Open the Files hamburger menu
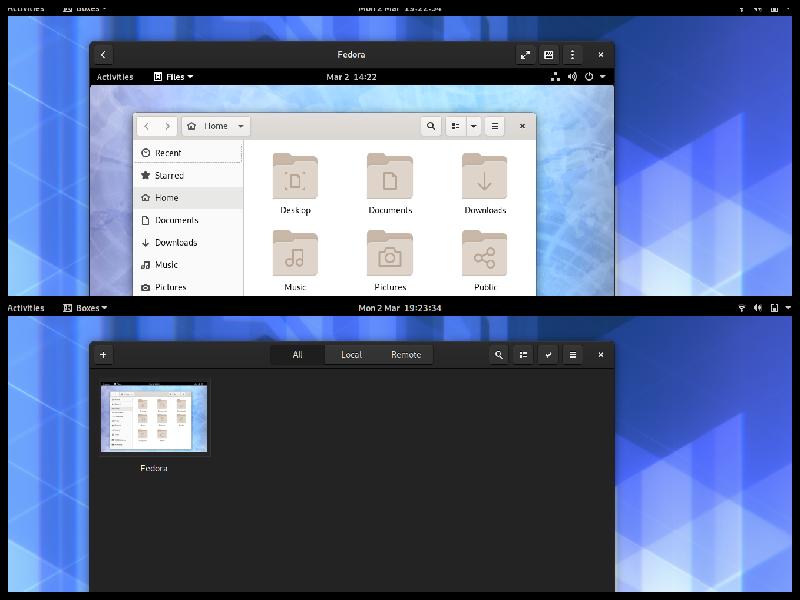Screen dimensions: 800x600 (x=495, y=126)
